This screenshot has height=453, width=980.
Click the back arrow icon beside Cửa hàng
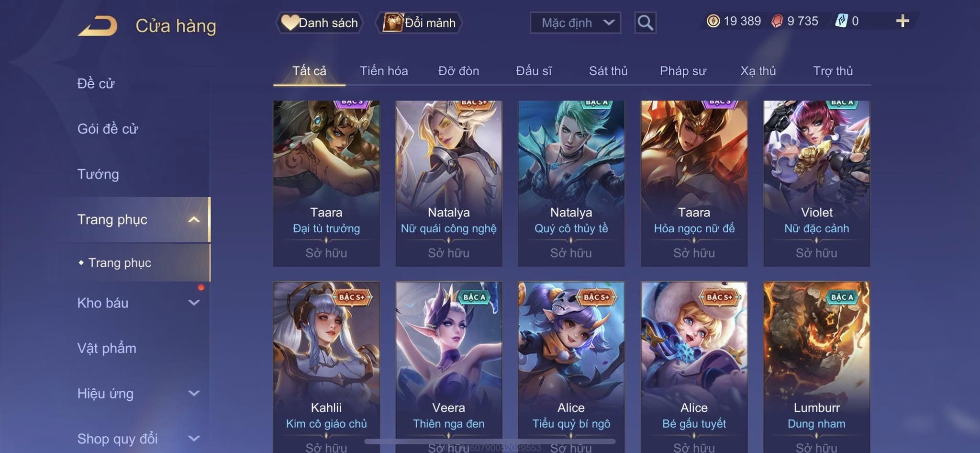(98, 25)
